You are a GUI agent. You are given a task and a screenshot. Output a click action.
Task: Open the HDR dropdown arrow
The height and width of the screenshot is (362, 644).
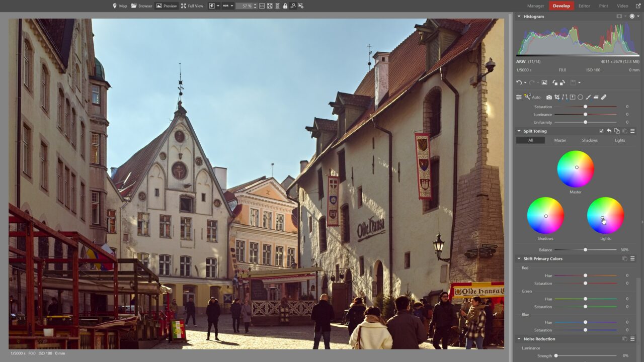point(232,6)
